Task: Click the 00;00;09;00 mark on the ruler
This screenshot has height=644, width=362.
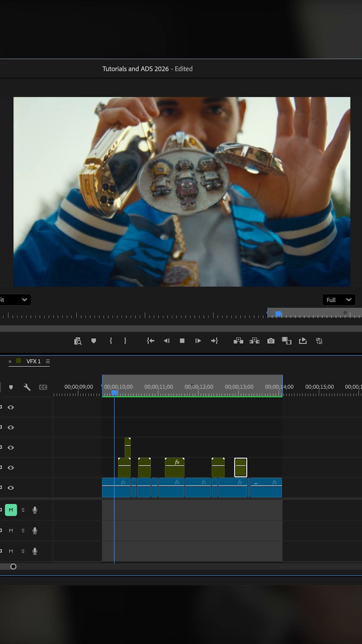Action: 79,387
